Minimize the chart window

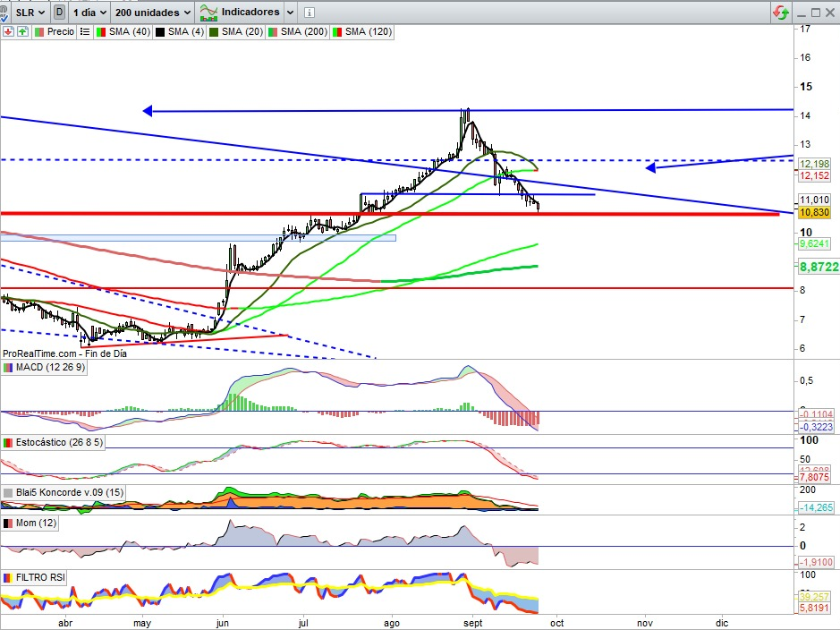point(802,13)
